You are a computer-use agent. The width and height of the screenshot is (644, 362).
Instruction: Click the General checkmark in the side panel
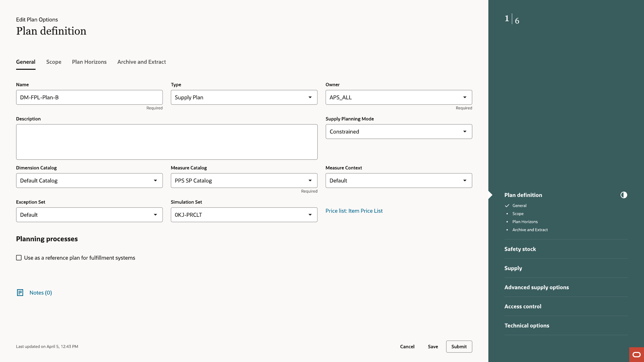coord(507,206)
